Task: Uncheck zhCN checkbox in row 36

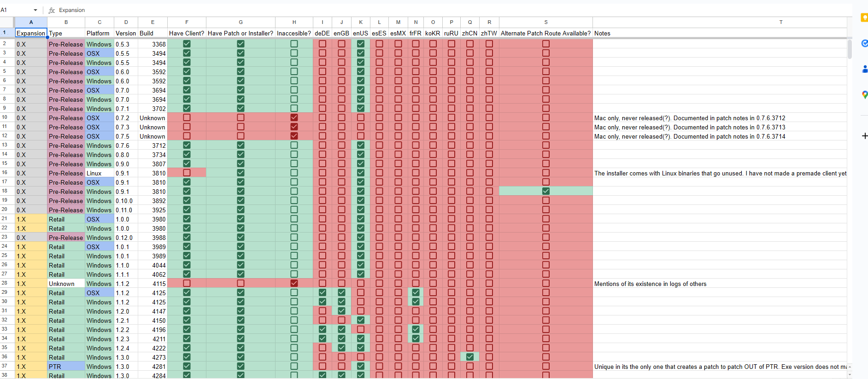Action: tap(470, 357)
